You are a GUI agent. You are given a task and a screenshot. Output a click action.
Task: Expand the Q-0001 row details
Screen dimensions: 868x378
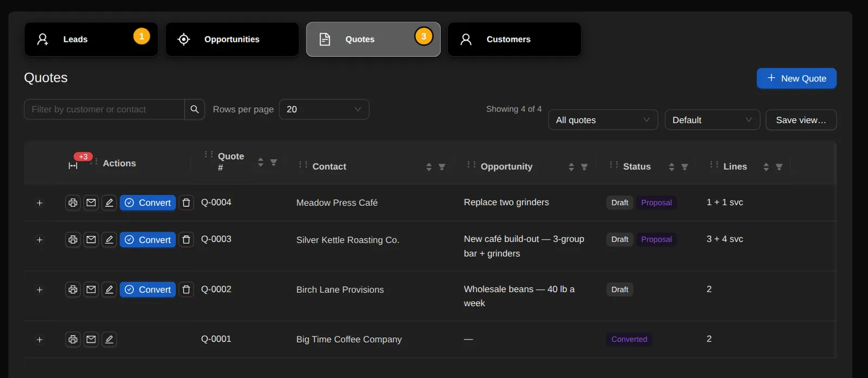tap(40, 339)
